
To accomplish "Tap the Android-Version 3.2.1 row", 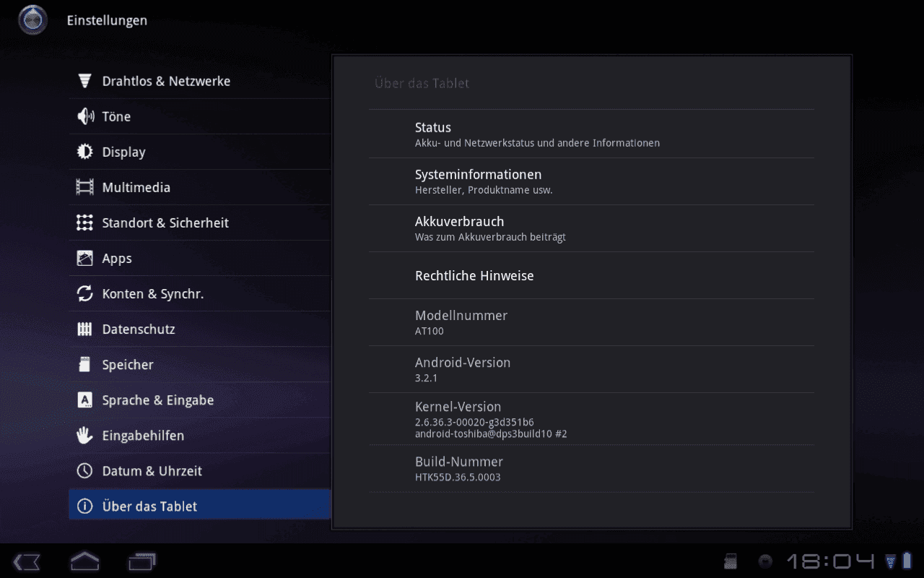I will pyautogui.click(x=591, y=369).
